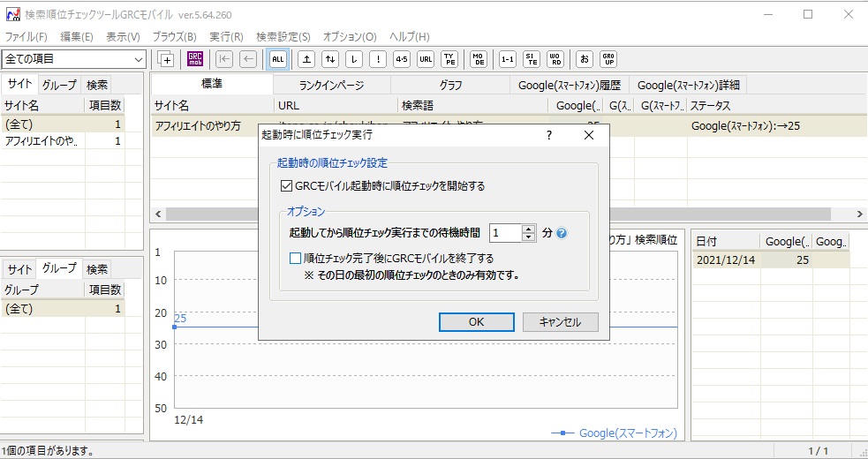Click the jump-to-first arrow toolbar icon
Image resolution: width=868 pixels, height=459 pixels.
pos(224,59)
